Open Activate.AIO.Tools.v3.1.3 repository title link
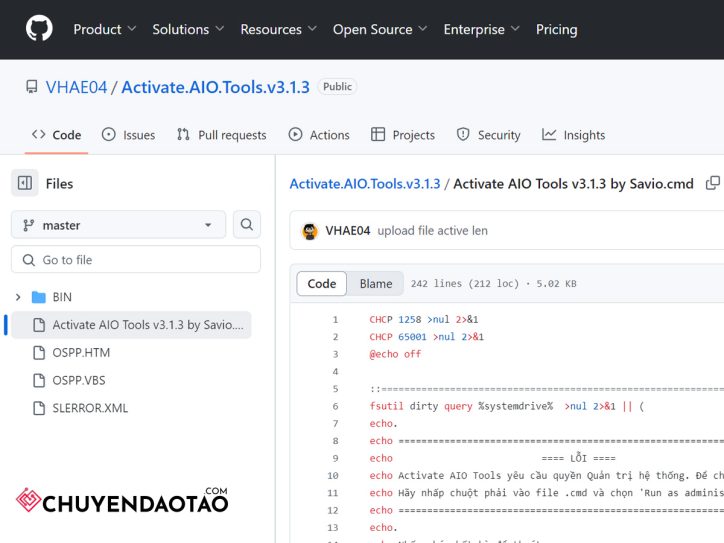724x543 pixels. [x=215, y=87]
